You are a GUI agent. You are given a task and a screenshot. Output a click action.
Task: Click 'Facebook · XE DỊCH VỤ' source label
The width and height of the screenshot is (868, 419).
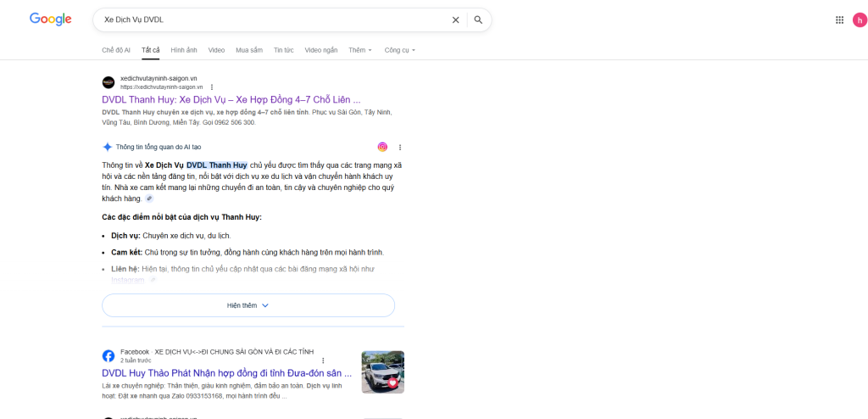(x=217, y=351)
